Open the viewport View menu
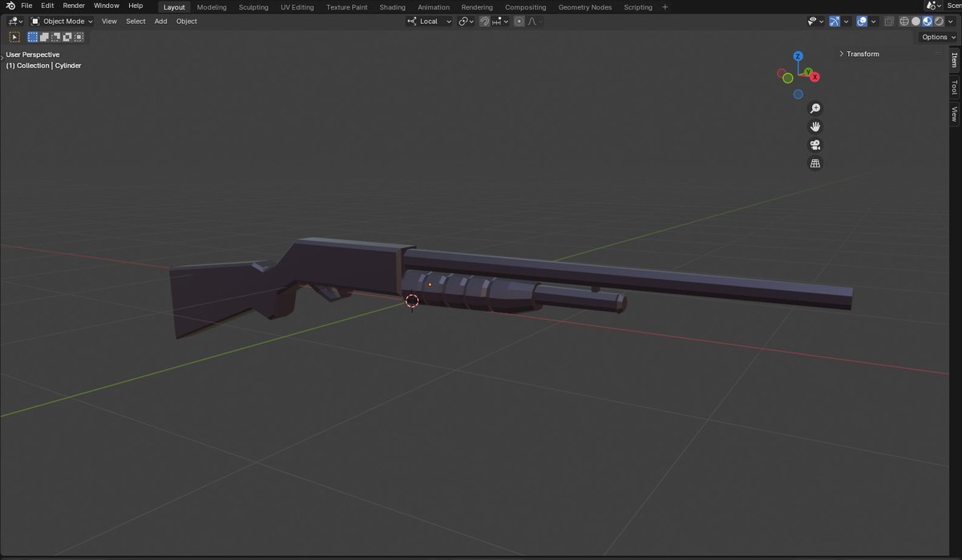 [x=109, y=22]
